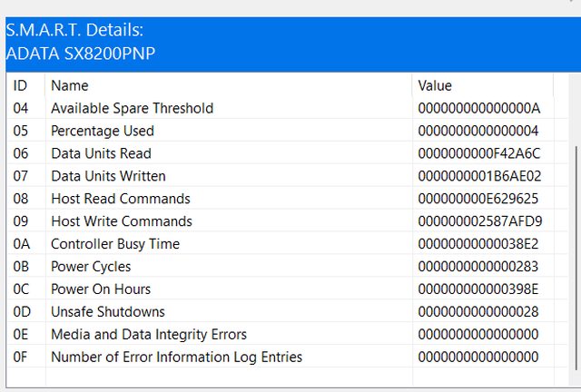Click the Controller Busy Time row

(x=115, y=244)
